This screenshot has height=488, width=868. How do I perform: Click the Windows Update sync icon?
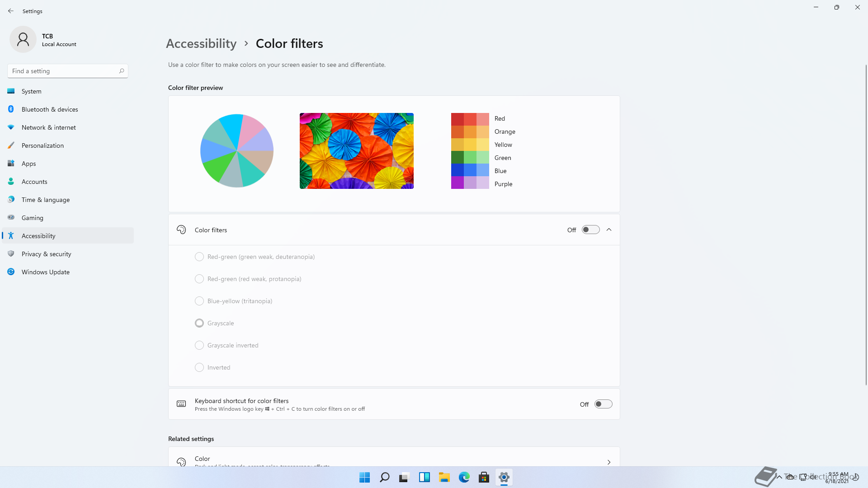11,272
